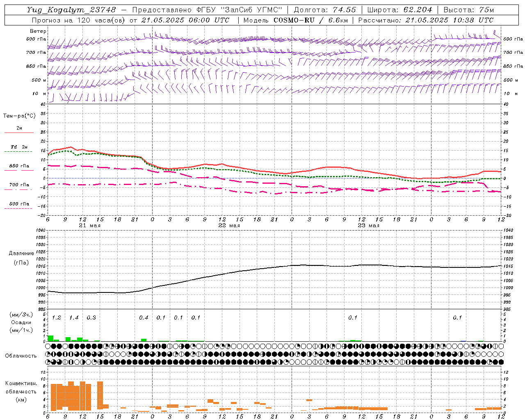Select the text Предоставлено ФГБУ "ЗапСиб УГМС"
Image resolution: width=525 pixels, height=420 pixels.
(207, 10)
